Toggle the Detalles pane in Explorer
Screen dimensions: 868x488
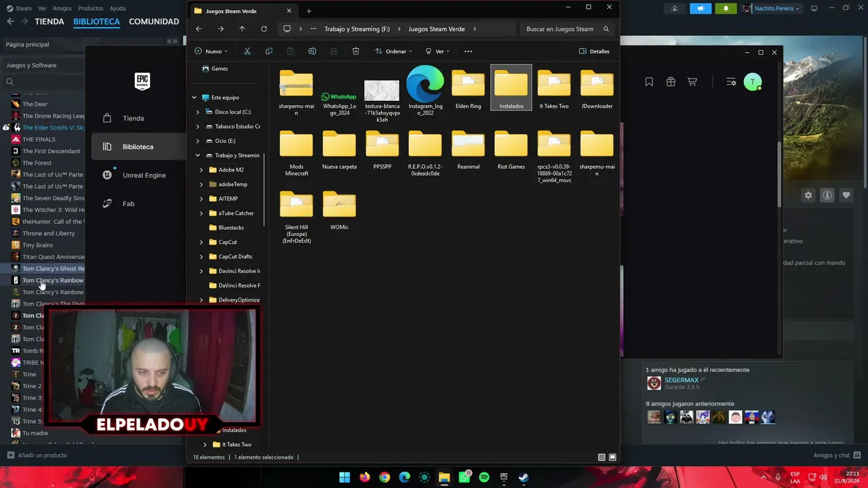click(x=594, y=52)
